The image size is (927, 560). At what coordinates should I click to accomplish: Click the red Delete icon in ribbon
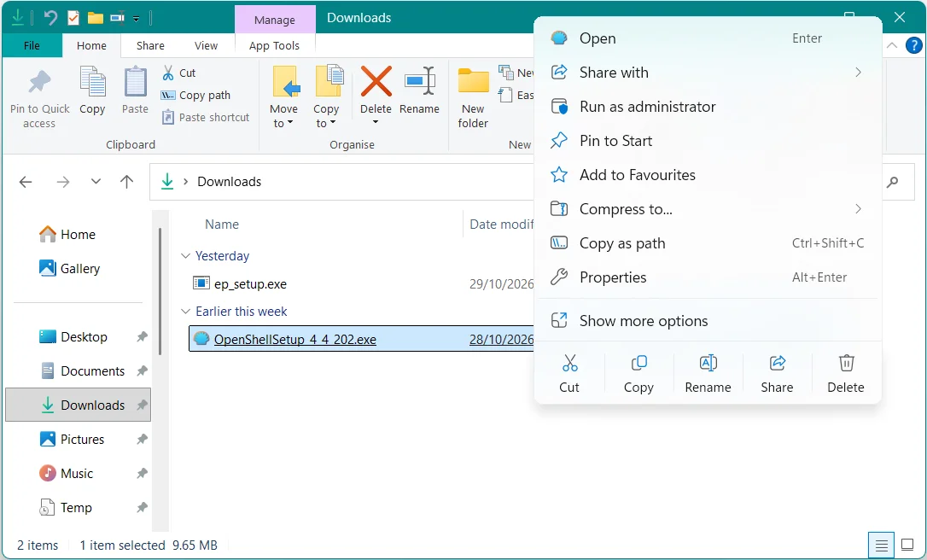point(376,81)
